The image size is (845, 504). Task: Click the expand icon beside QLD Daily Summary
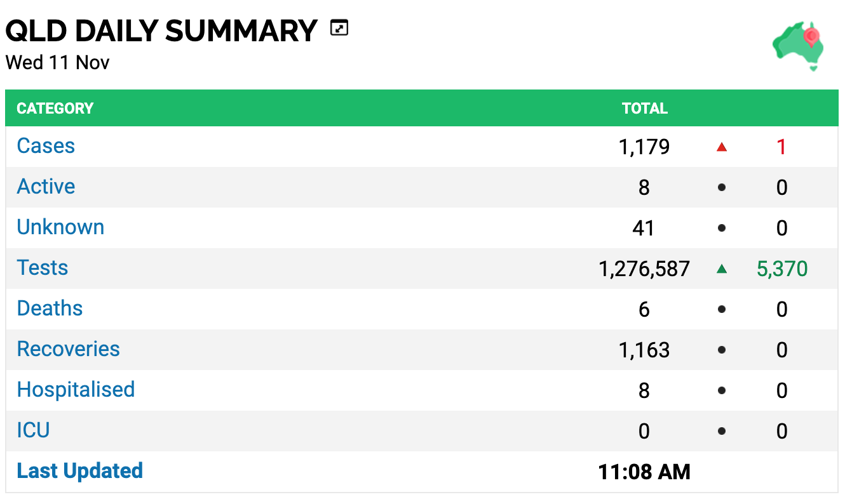[x=340, y=28]
